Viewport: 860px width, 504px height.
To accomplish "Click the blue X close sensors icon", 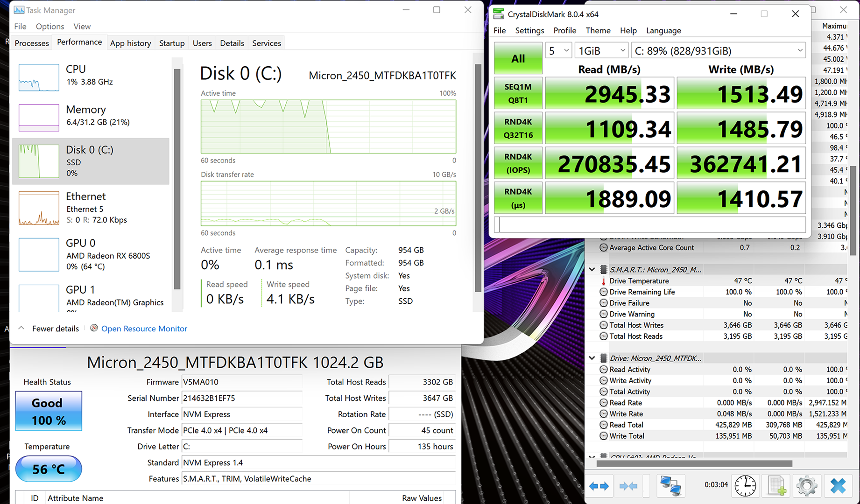I will 838,486.
